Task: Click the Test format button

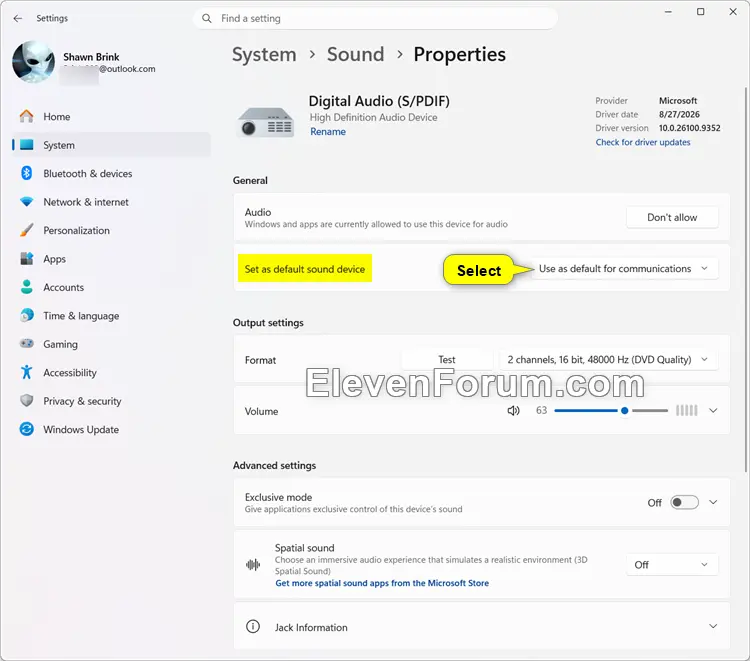Action: coord(447,360)
